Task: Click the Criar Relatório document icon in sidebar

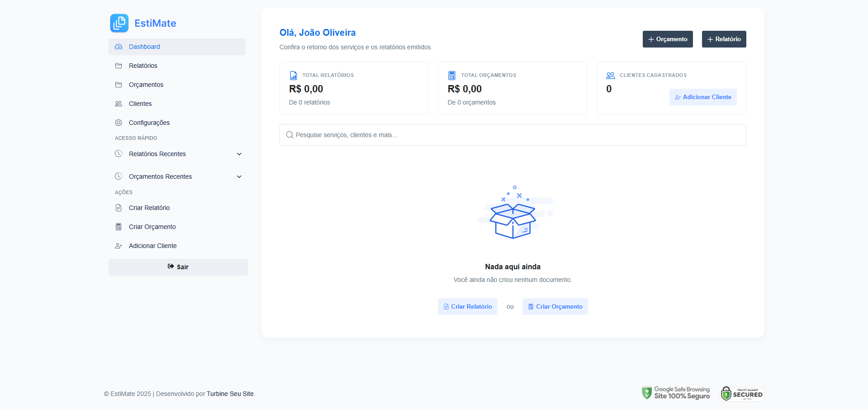Action: pos(119,208)
